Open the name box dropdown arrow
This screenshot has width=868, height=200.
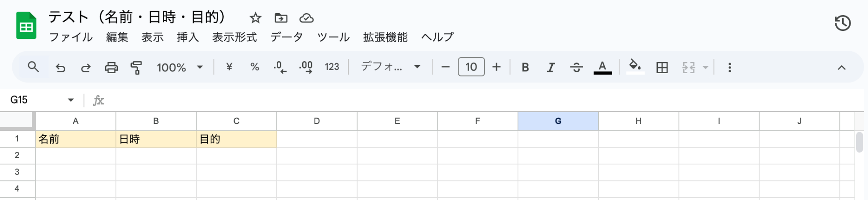[71, 100]
